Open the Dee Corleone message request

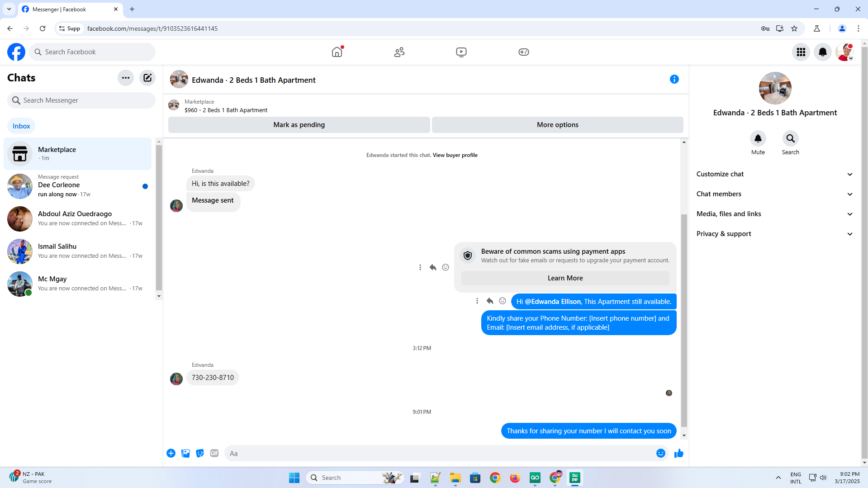78,186
